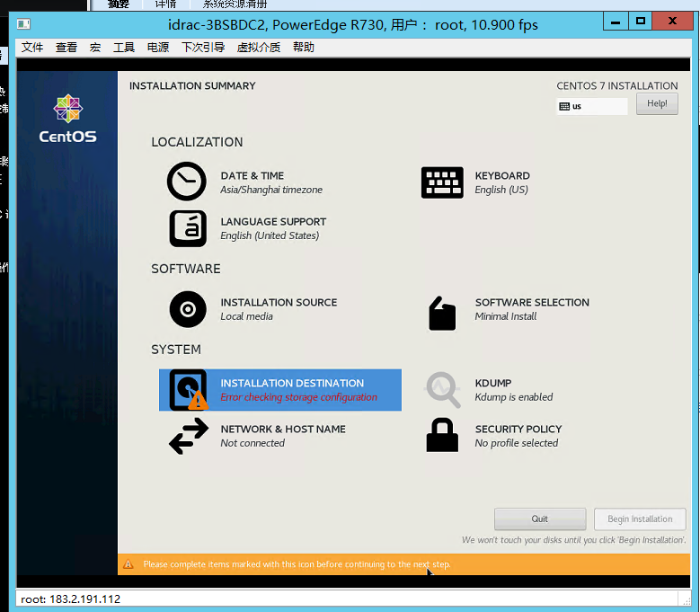Open the DATE & TIME setting label
The height and width of the screenshot is (612, 700).
pos(253,175)
